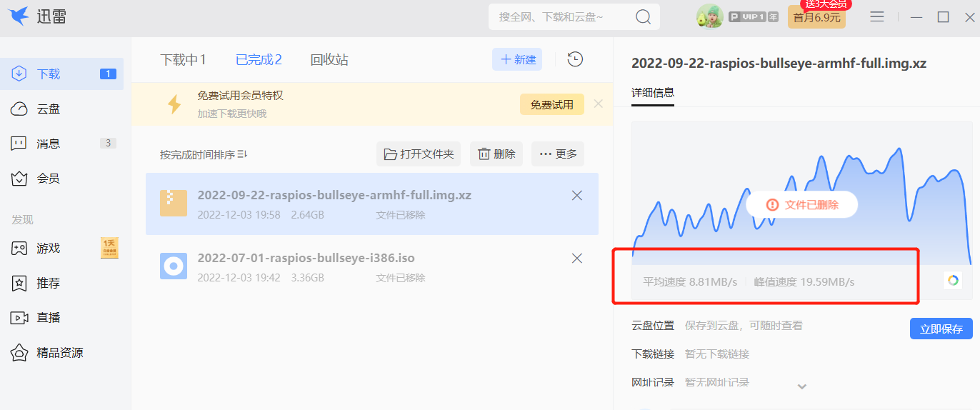Click 文件已移除 status of the armhf row
Viewport: 980px width, 410px height.
[x=401, y=215]
